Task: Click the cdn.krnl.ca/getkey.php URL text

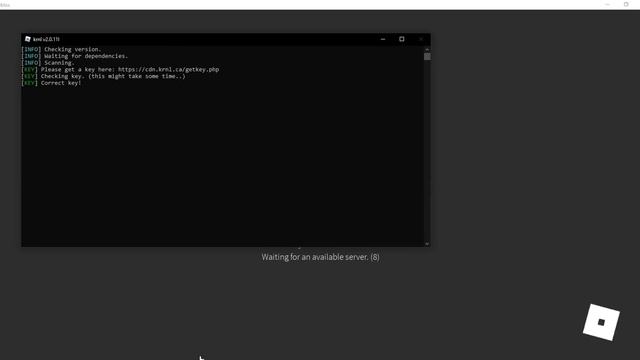Action: [169, 69]
